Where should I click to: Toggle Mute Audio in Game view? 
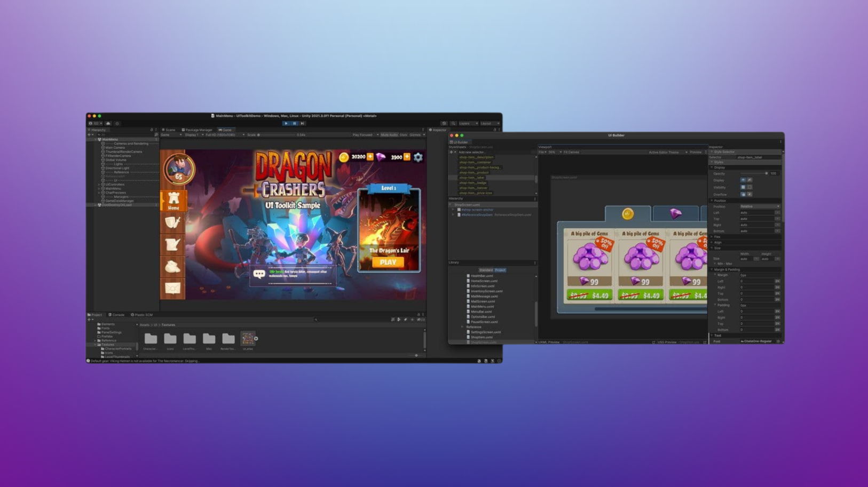[x=389, y=135]
